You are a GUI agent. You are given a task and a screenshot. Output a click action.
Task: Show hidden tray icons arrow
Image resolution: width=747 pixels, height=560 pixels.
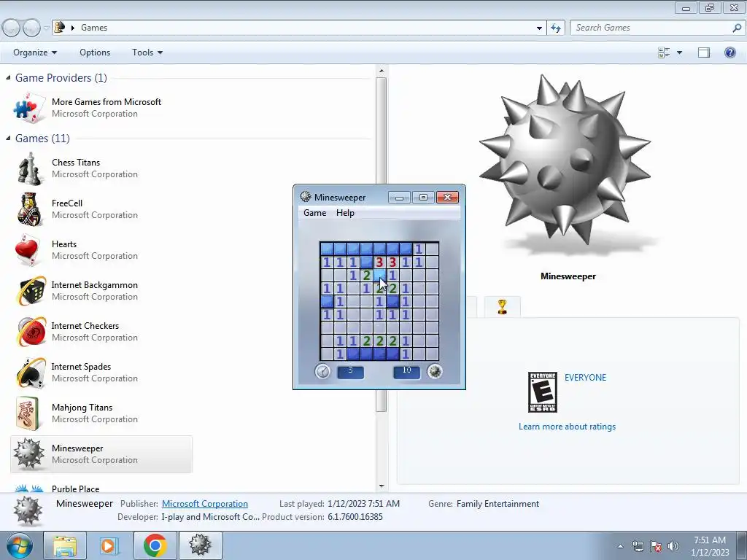tap(620, 546)
